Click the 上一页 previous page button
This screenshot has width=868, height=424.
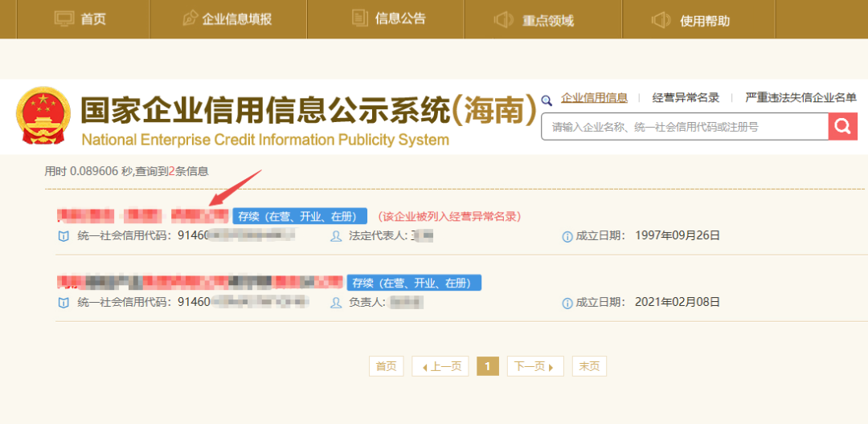(440, 366)
